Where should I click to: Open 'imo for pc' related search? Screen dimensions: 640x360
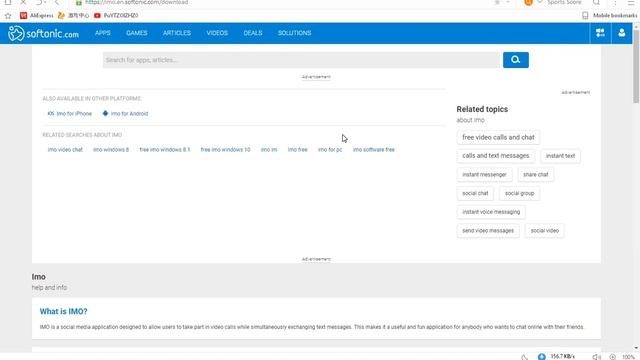pyautogui.click(x=330, y=150)
